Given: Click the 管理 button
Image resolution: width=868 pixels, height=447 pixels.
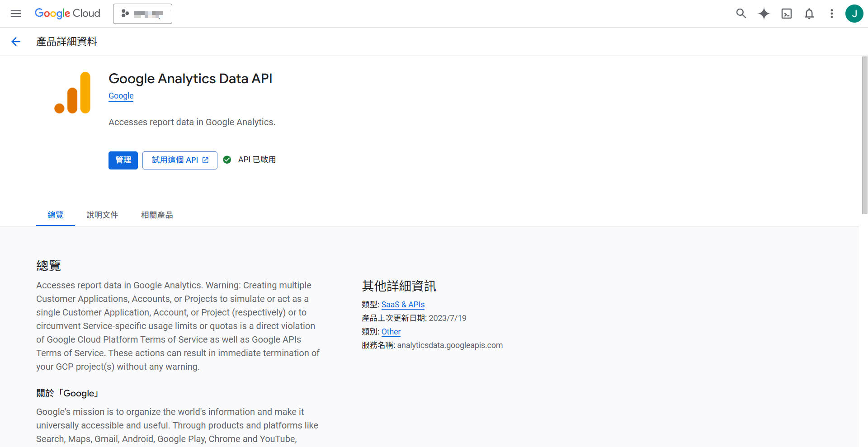Looking at the screenshot, I should 123,160.
